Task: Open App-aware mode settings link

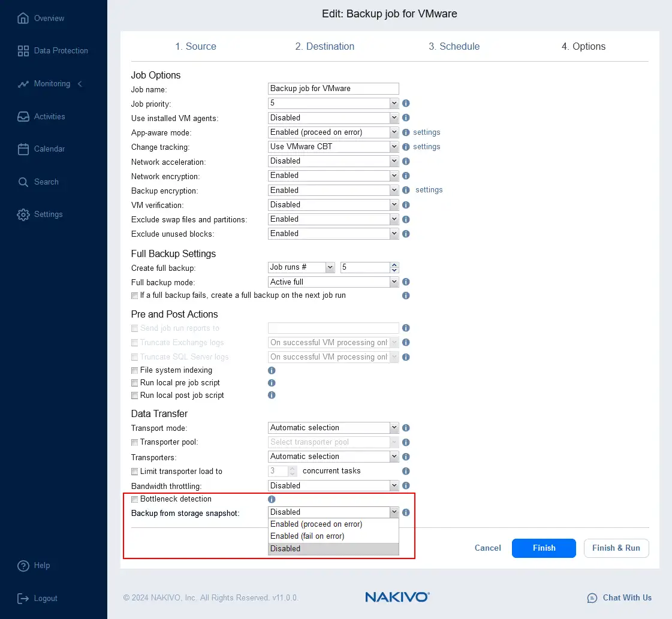Action: (x=426, y=132)
